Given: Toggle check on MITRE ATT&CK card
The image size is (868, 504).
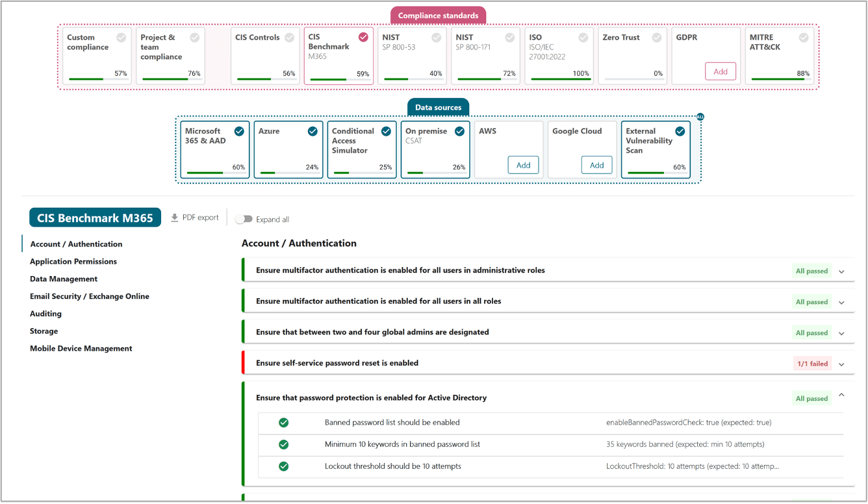Looking at the screenshot, I should click(x=804, y=38).
